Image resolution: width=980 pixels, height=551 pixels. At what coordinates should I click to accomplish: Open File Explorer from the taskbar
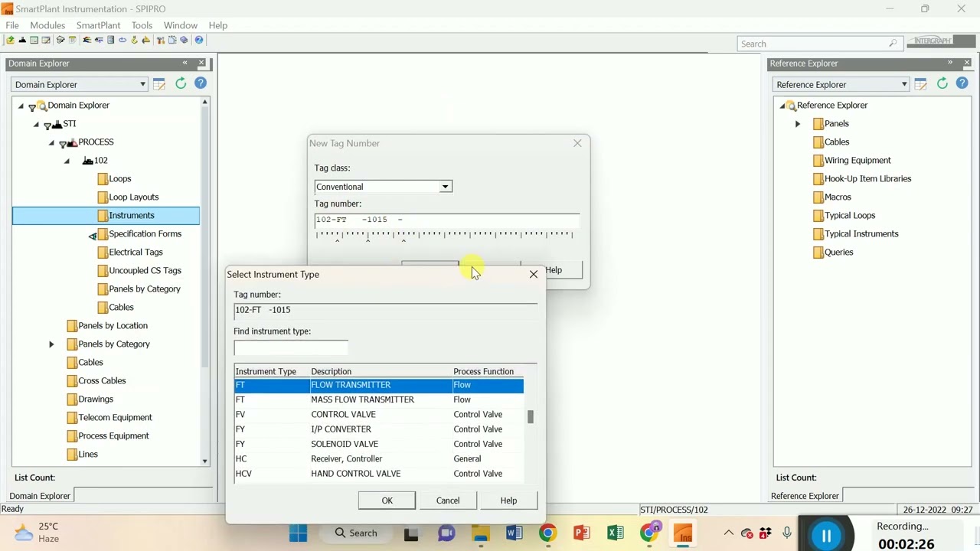pyautogui.click(x=480, y=533)
